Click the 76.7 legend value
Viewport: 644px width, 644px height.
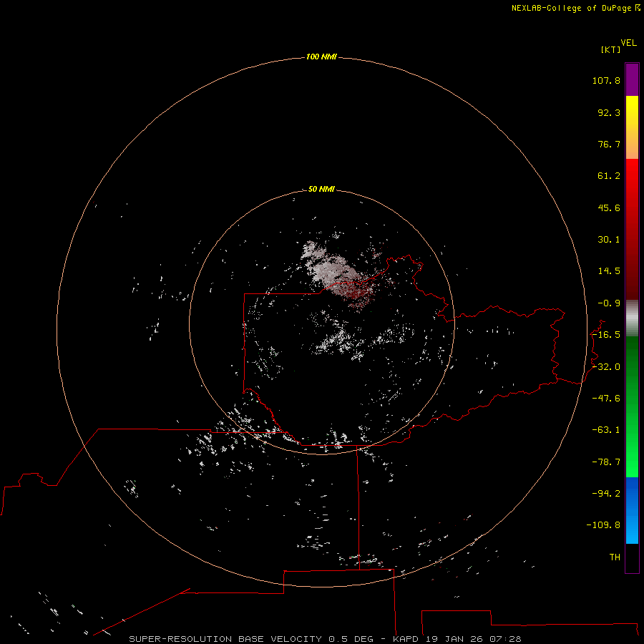[x=609, y=144]
